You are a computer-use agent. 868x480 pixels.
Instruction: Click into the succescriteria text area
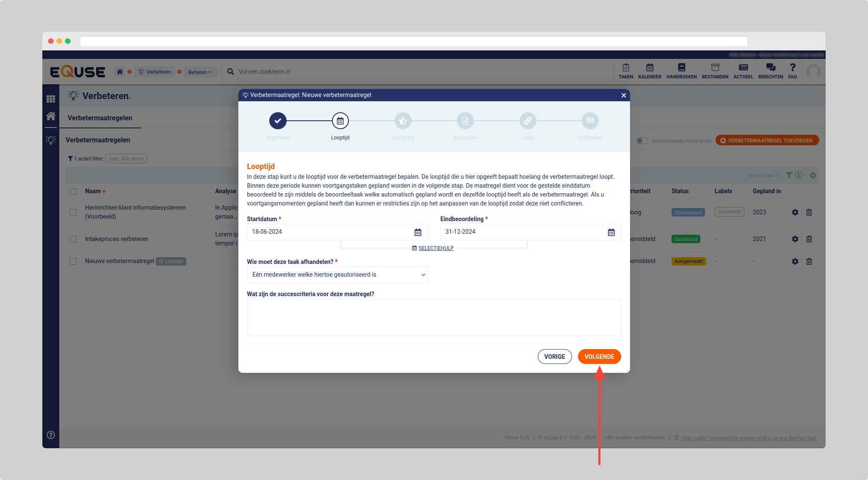coord(434,317)
